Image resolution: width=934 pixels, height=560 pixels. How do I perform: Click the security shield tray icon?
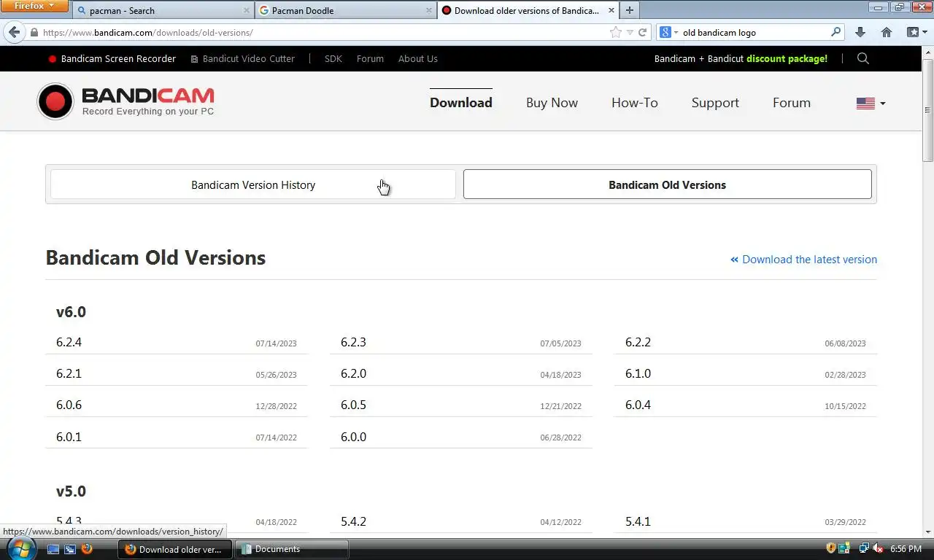pos(830,548)
